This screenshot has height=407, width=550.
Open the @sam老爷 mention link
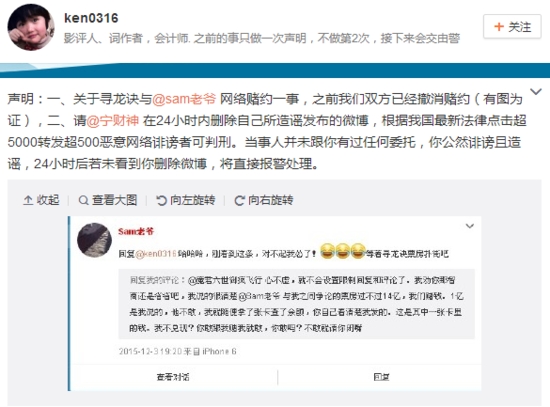click(x=184, y=99)
